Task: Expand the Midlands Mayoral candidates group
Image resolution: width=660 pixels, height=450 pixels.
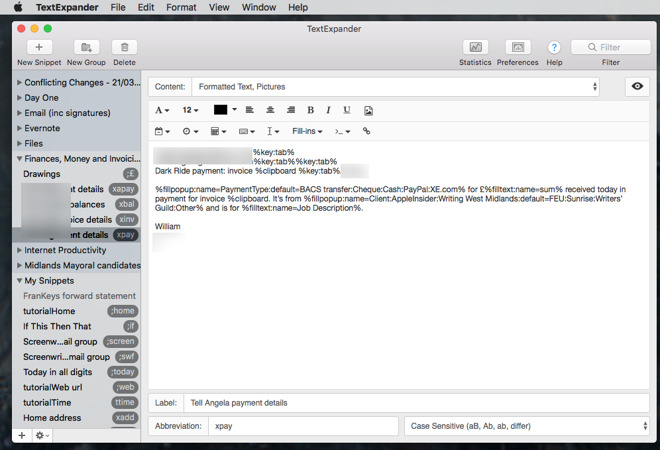Action: pos(19,265)
